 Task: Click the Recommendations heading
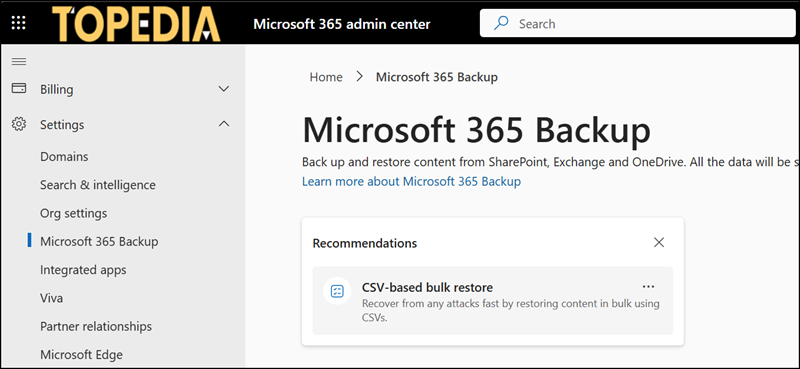pyautogui.click(x=365, y=243)
